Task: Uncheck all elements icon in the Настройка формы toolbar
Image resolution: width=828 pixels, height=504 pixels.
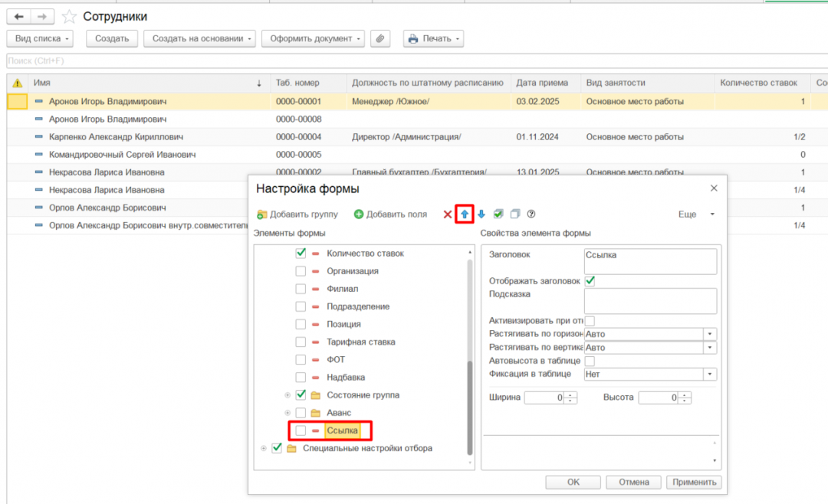Action: (x=515, y=214)
